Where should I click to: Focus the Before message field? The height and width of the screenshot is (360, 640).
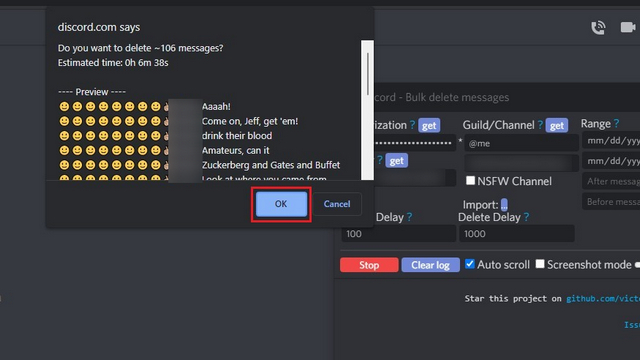[x=611, y=202]
